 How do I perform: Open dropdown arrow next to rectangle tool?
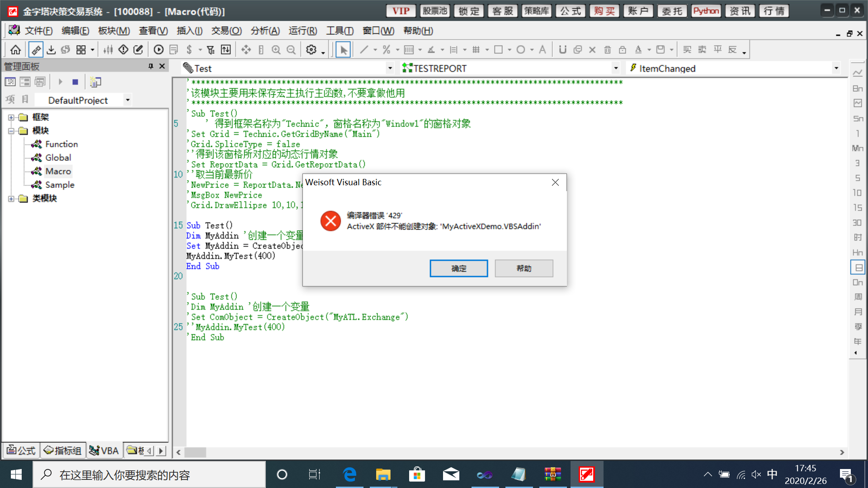coord(509,50)
